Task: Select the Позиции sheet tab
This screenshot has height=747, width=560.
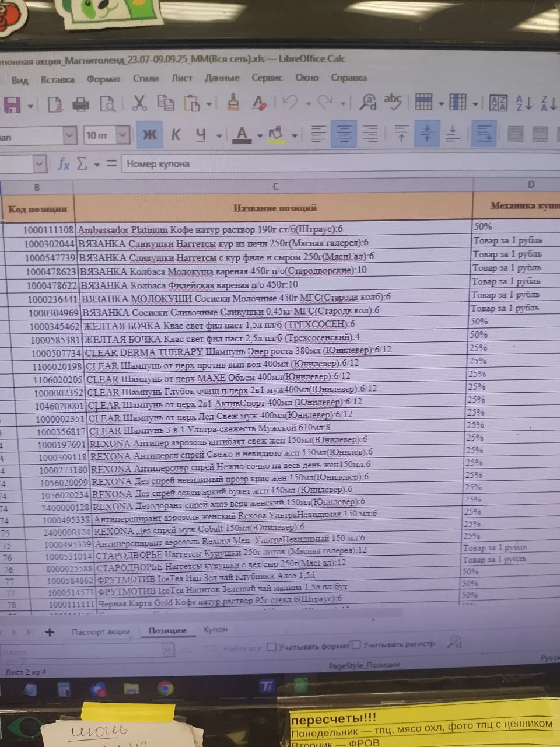Action: (167, 630)
